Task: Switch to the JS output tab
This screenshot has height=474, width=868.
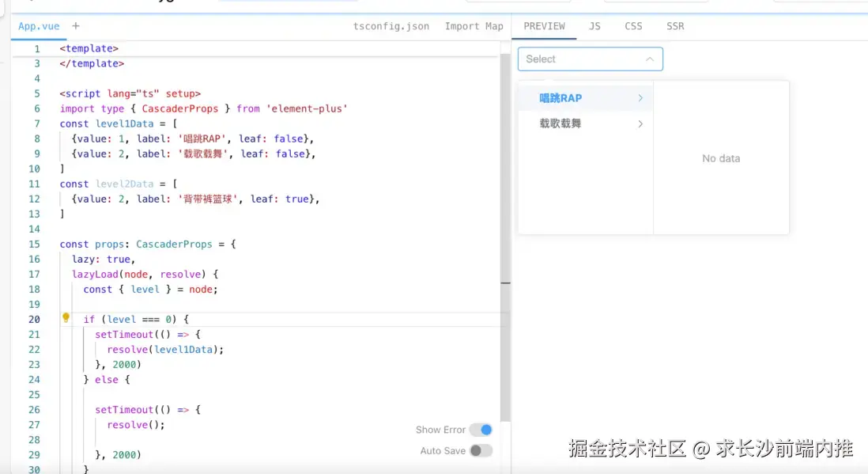Action: (x=594, y=26)
